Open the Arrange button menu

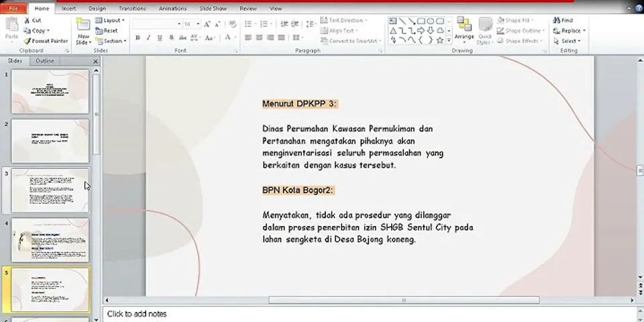[x=464, y=29]
